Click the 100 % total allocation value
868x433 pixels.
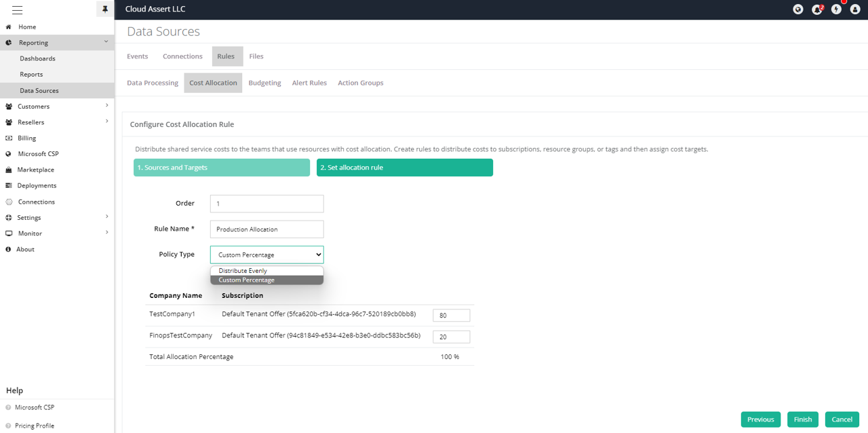click(450, 357)
